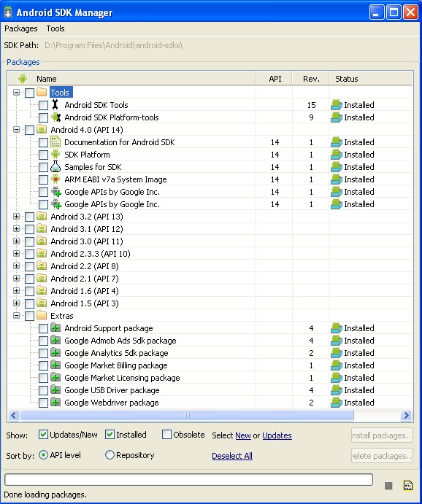Click the Android SDK Platform-tools robot icon

(56, 117)
